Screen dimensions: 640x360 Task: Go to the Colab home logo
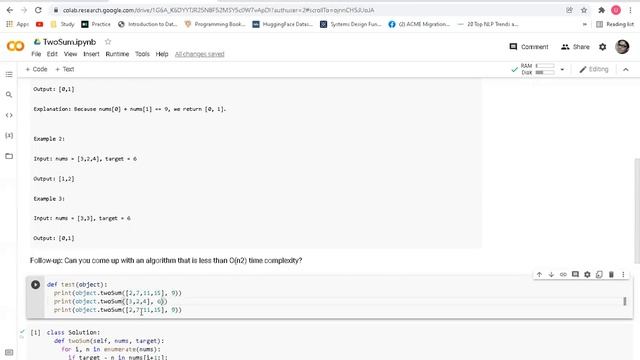click(16, 46)
